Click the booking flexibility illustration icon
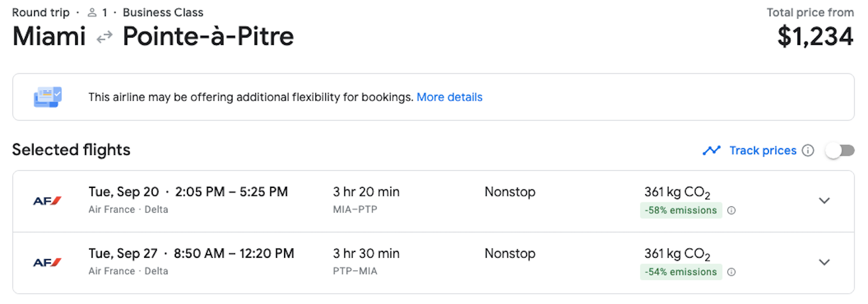 47,97
